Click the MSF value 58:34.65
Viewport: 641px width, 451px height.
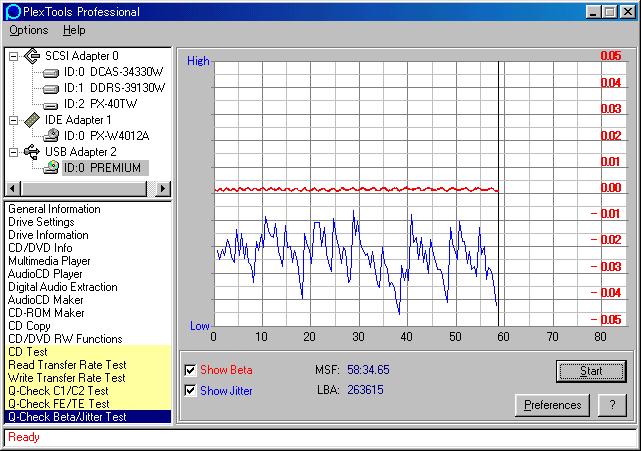tap(368, 370)
